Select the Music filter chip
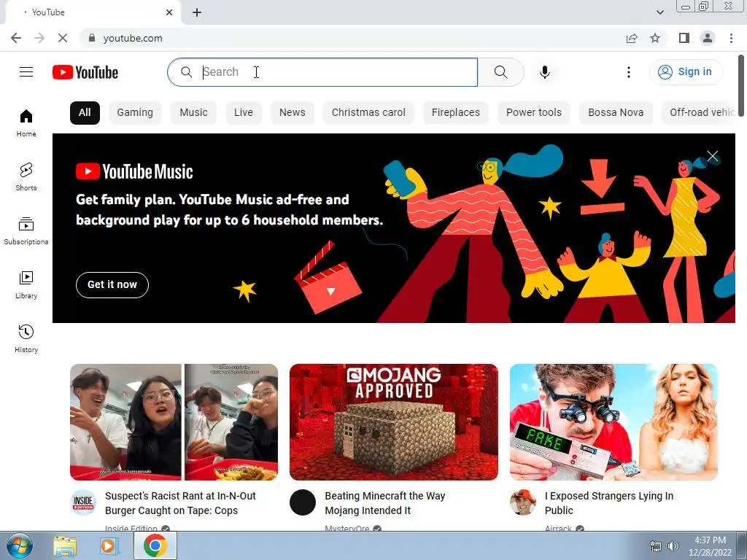 (193, 113)
